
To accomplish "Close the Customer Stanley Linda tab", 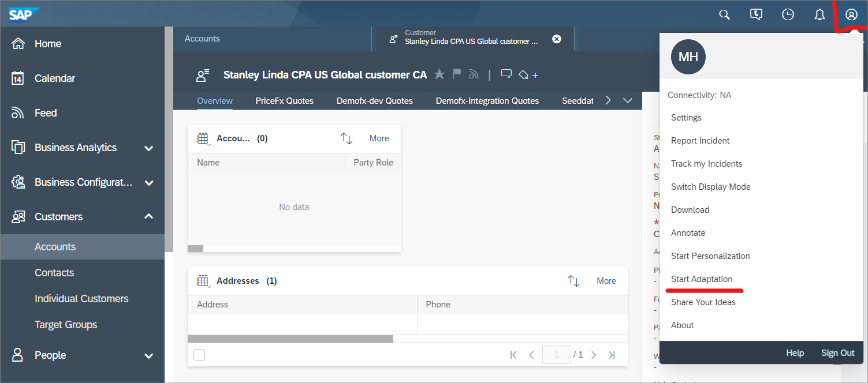I will [557, 39].
